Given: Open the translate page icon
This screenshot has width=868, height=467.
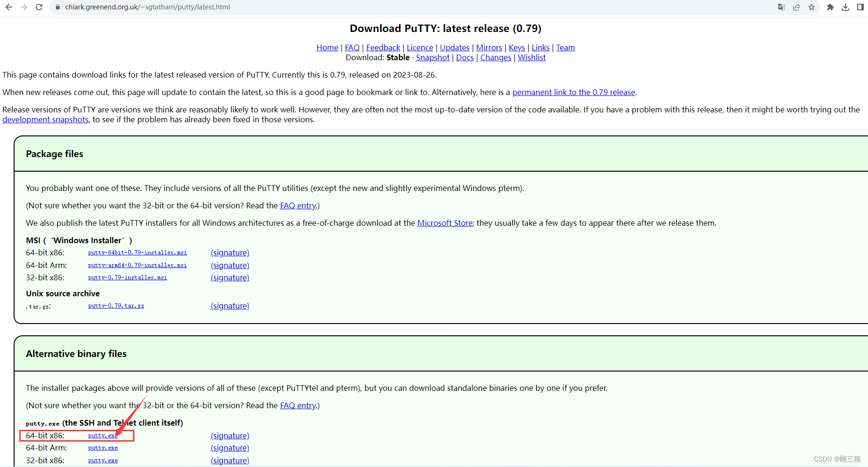Looking at the screenshot, I should click(782, 7).
